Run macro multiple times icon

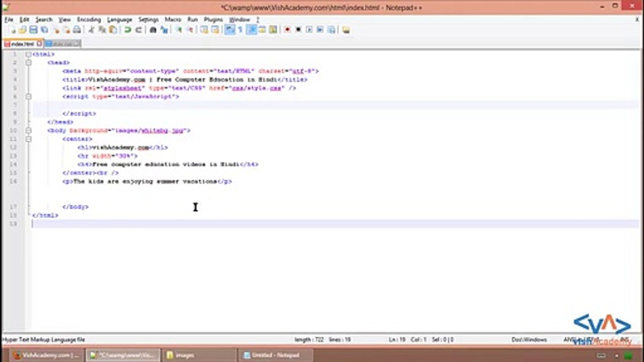(320, 30)
